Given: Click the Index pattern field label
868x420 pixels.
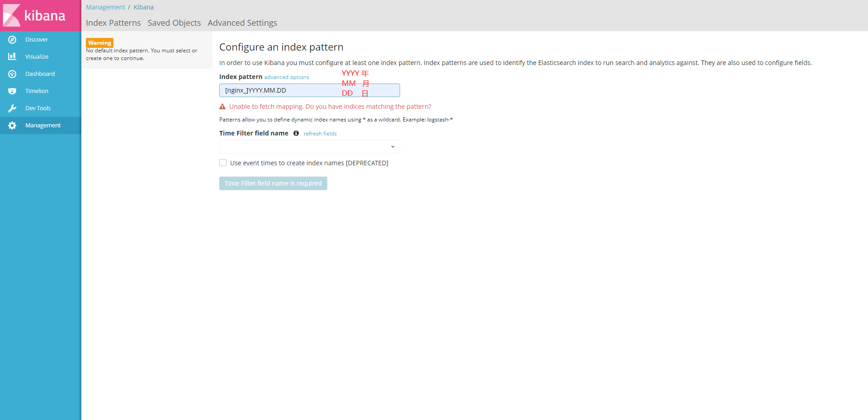Looking at the screenshot, I should 241,77.
